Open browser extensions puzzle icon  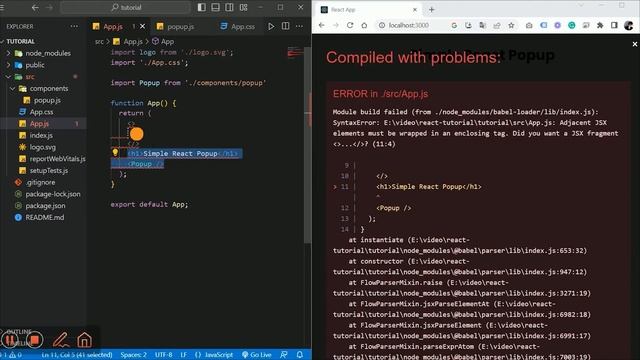click(x=600, y=25)
